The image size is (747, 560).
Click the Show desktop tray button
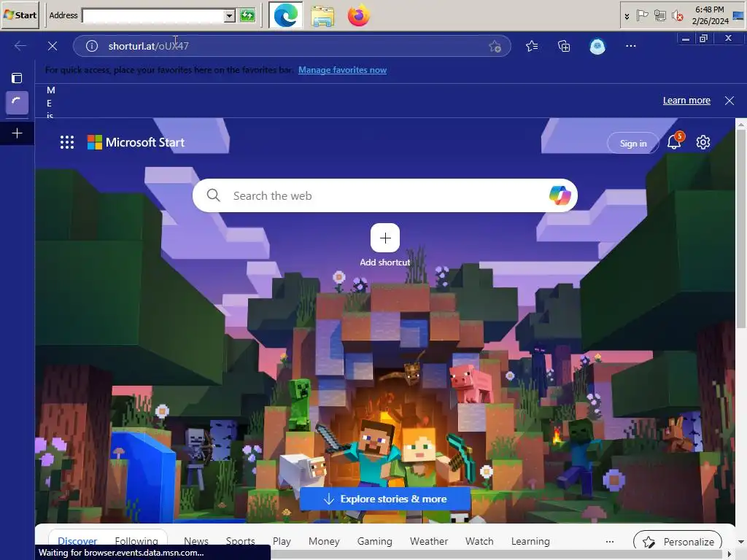738,15
